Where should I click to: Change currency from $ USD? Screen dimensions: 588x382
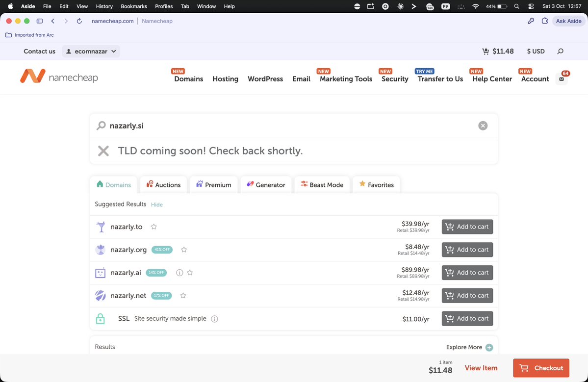pyautogui.click(x=536, y=51)
